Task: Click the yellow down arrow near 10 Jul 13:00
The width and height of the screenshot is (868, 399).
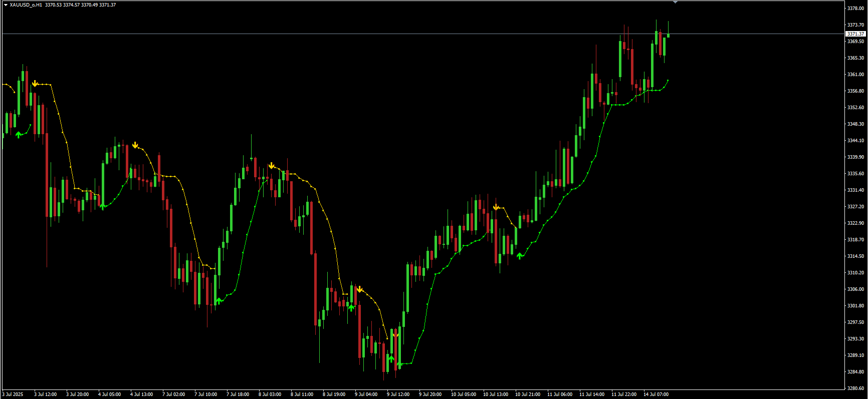Action: [496, 207]
